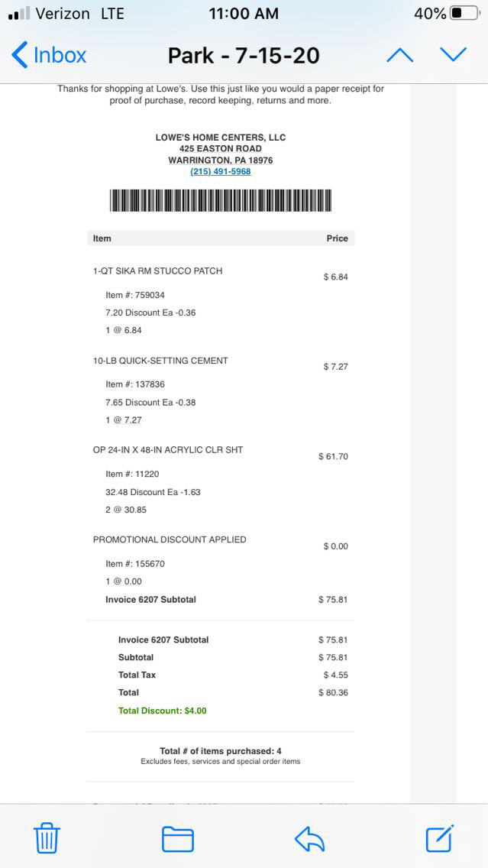Open the move-to-folder icon
This screenshot has width=488, height=868.
coord(177,839)
